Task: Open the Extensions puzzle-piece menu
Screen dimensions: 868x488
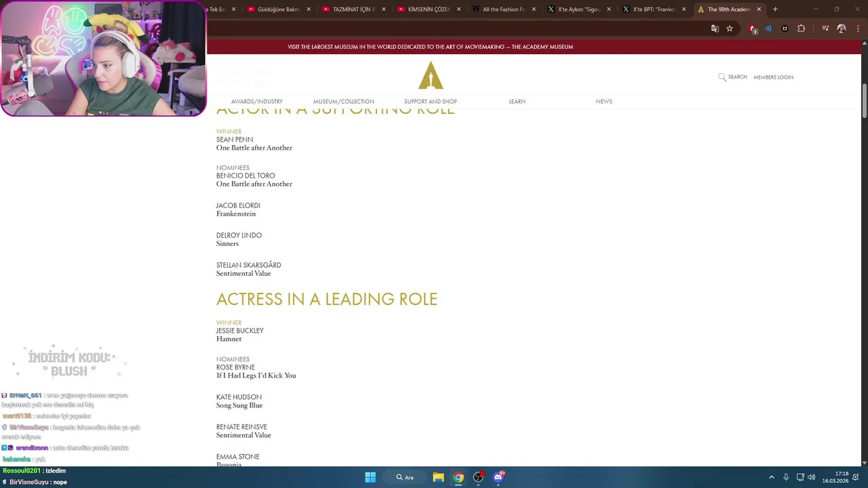Action: (x=801, y=28)
